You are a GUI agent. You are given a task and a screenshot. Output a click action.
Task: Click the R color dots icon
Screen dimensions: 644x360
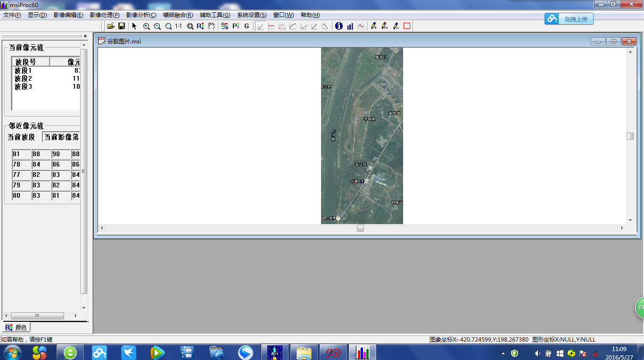tap(200, 26)
